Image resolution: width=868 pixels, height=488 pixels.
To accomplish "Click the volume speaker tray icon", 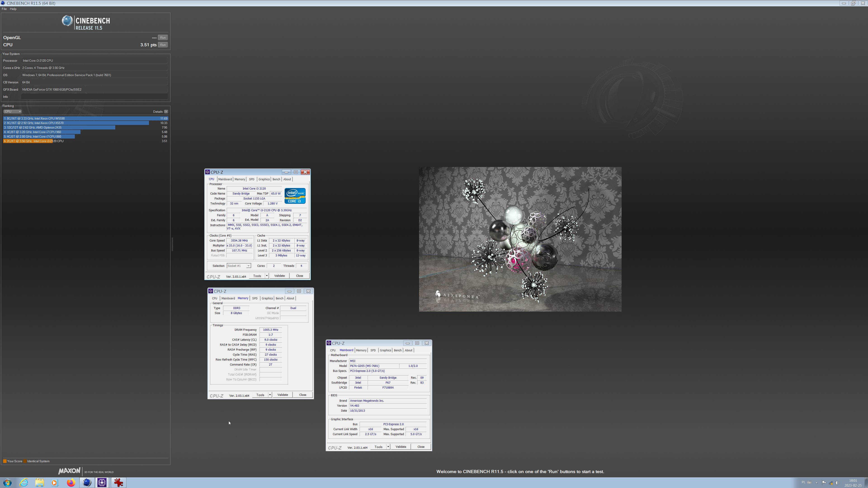I will 838,483.
